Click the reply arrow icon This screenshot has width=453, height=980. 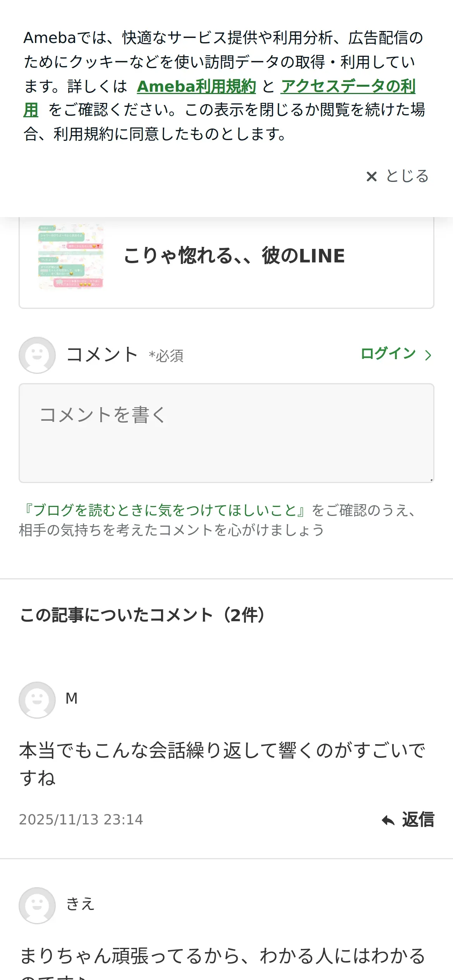(x=388, y=820)
